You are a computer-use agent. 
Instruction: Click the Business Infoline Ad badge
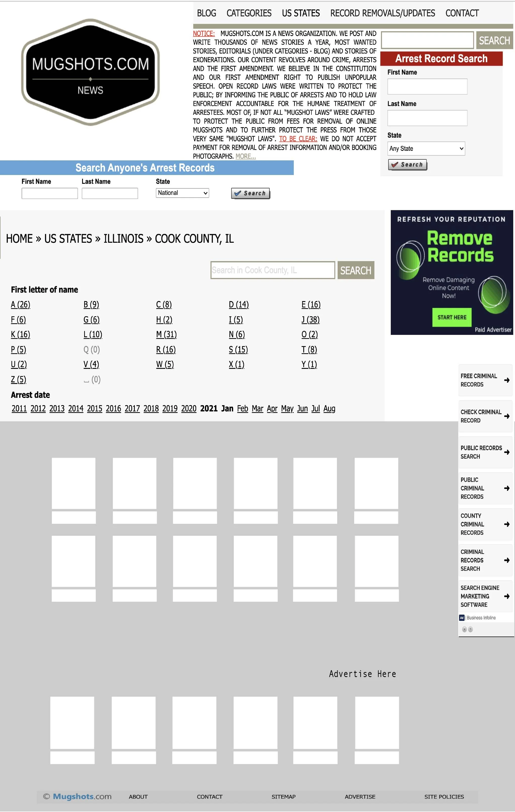tap(462, 618)
